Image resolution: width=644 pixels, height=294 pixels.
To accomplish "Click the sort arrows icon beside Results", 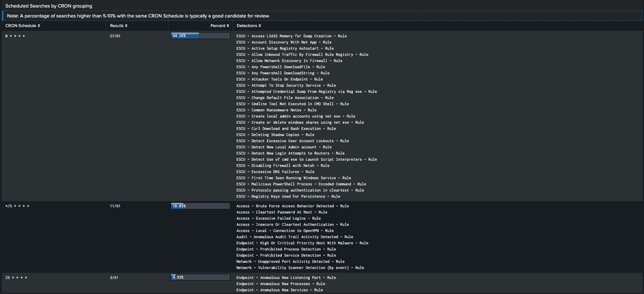I will point(126,26).
